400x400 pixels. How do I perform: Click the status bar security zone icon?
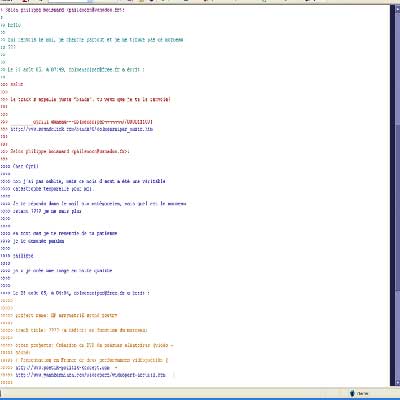click(352, 393)
